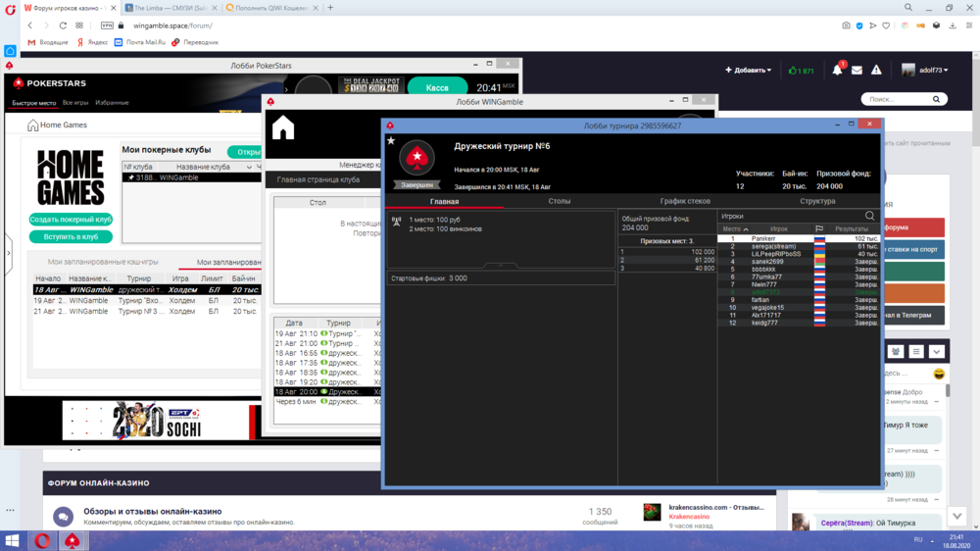
Task: Sort players by the flag column header
Action: click(819, 229)
